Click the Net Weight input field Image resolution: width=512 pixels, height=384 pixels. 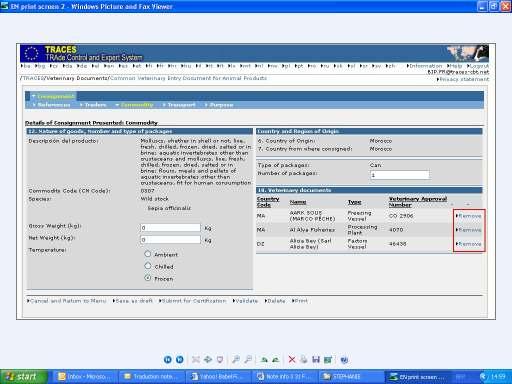[170, 239]
